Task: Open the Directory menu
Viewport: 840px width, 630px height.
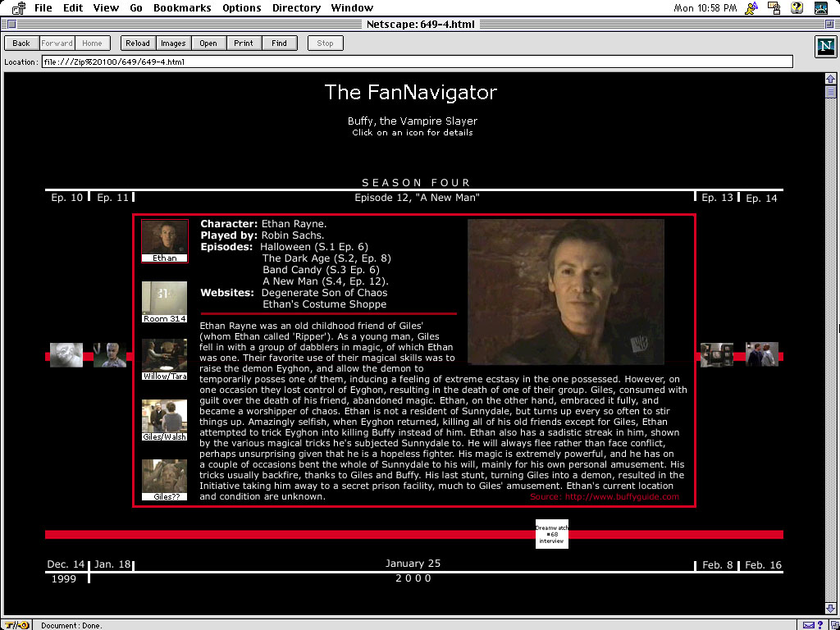Action: 296,8
